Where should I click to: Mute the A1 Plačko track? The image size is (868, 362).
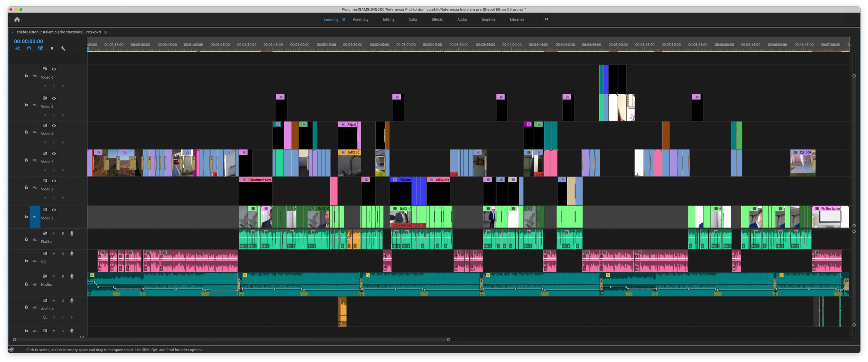coord(54,233)
